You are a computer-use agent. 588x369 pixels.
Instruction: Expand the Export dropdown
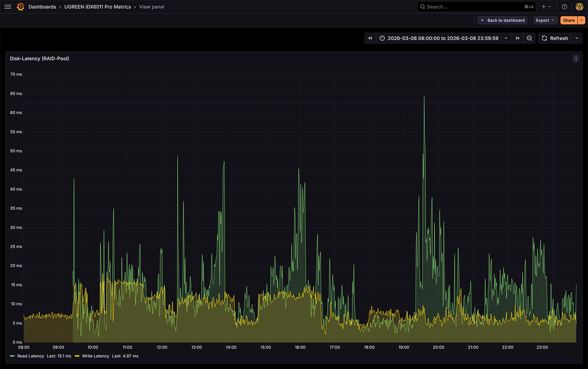coord(545,20)
